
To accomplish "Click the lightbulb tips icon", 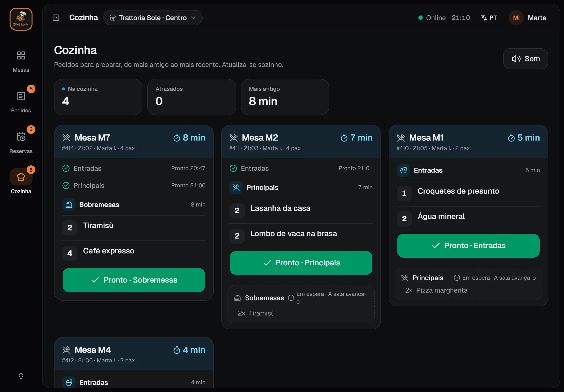I will pyautogui.click(x=21, y=376).
